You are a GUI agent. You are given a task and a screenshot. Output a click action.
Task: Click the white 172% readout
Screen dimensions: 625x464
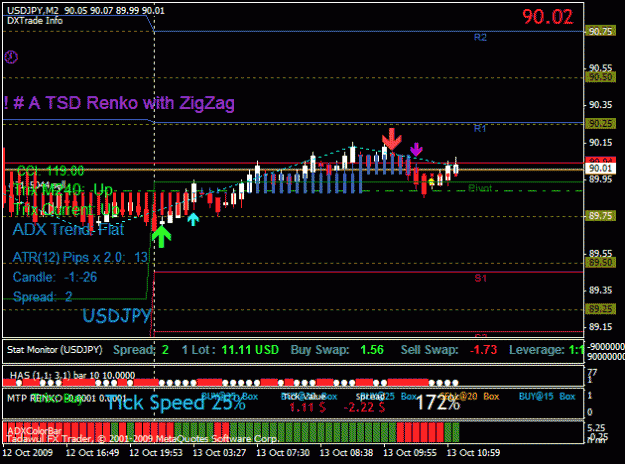click(x=438, y=403)
